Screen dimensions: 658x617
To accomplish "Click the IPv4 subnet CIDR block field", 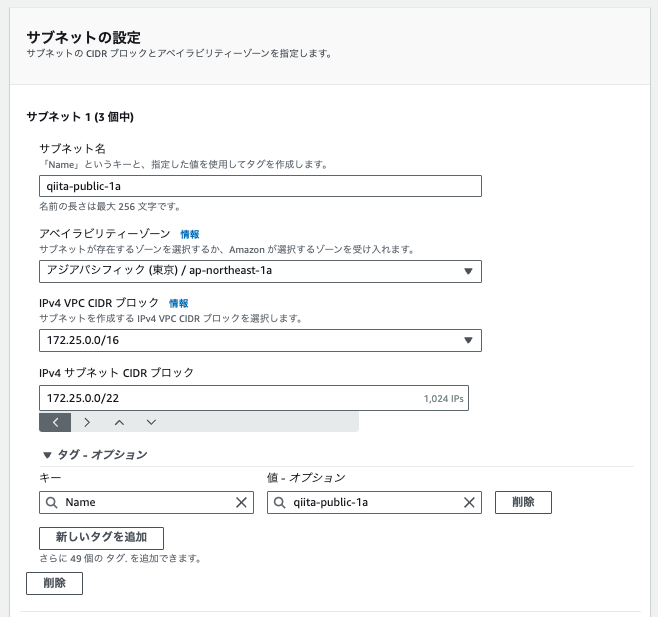I will pyautogui.click(x=254, y=398).
